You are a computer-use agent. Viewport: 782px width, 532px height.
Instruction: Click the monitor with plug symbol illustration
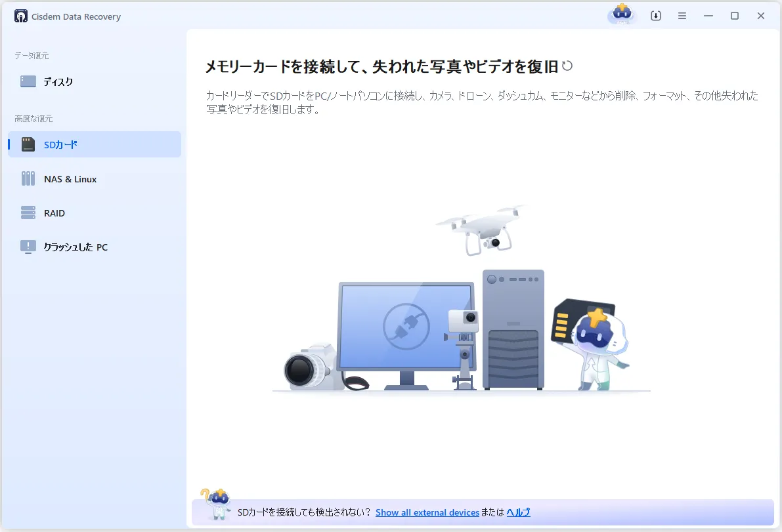(x=406, y=328)
